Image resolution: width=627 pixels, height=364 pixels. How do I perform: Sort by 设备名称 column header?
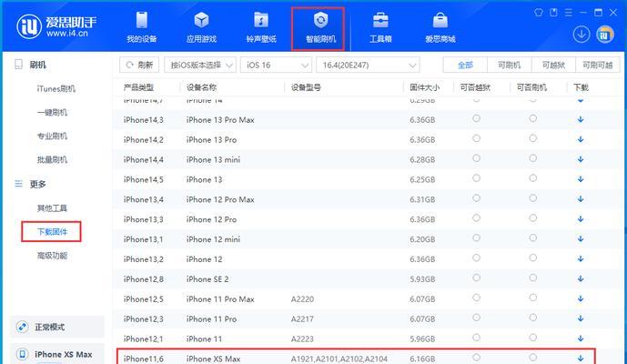[201, 87]
